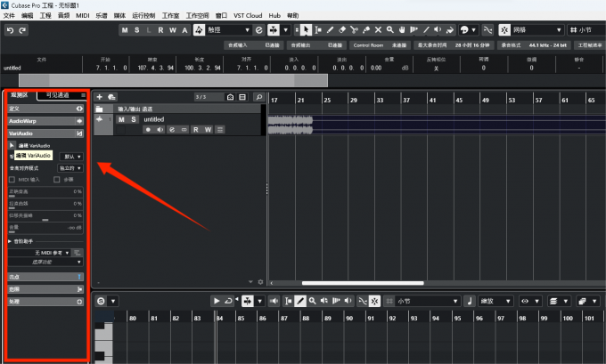The image size is (606, 364).
Task: Open the 文件 menu
Action: (9, 15)
